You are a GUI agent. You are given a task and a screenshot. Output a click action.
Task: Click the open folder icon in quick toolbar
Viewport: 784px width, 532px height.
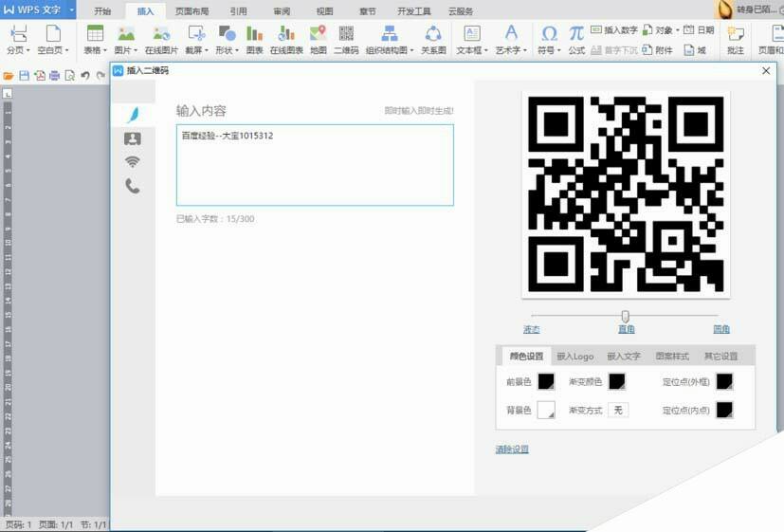(9, 76)
